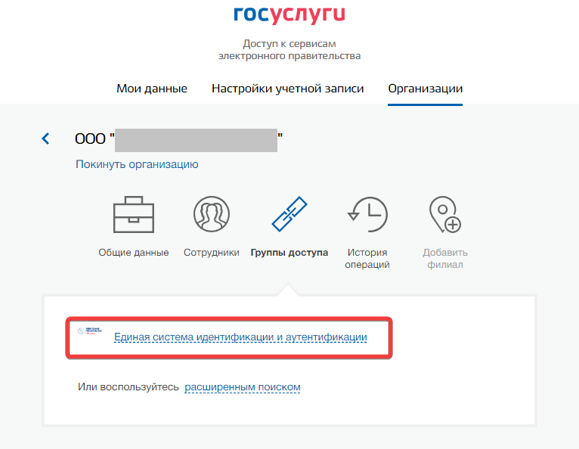This screenshot has width=579, height=449.
Task: Open Единая система идентификации и аутентификации link
Action: point(240,337)
